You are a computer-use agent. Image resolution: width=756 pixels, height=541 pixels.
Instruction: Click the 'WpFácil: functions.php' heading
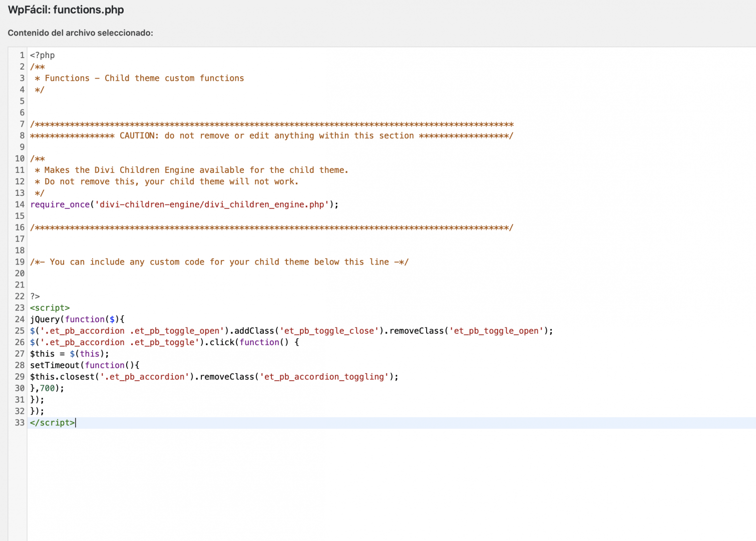click(x=66, y=10)
